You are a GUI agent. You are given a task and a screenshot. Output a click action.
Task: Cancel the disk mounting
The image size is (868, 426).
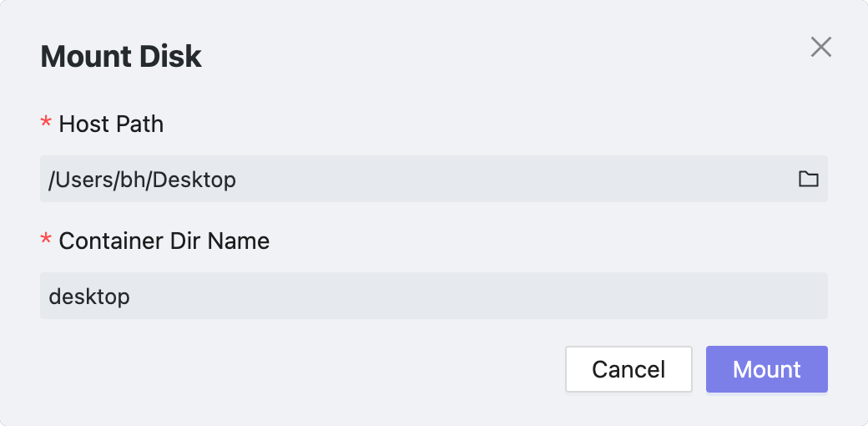pos(628,369)
